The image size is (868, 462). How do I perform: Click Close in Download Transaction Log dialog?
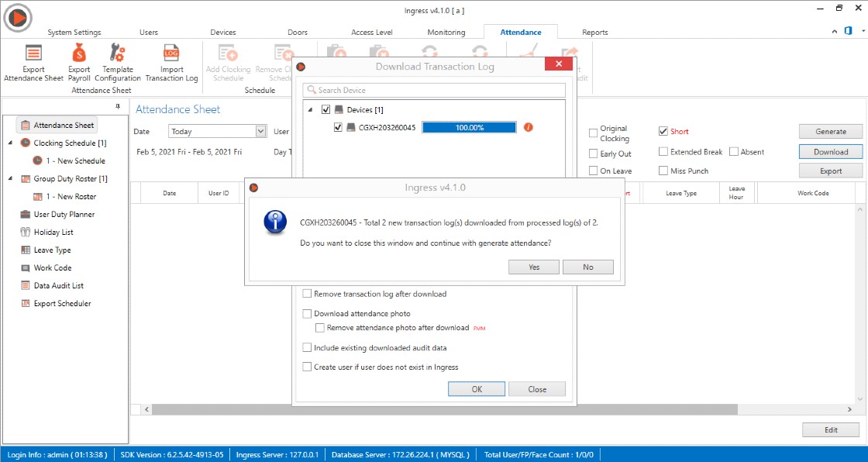pyautogui.click(x=537, y=389)
